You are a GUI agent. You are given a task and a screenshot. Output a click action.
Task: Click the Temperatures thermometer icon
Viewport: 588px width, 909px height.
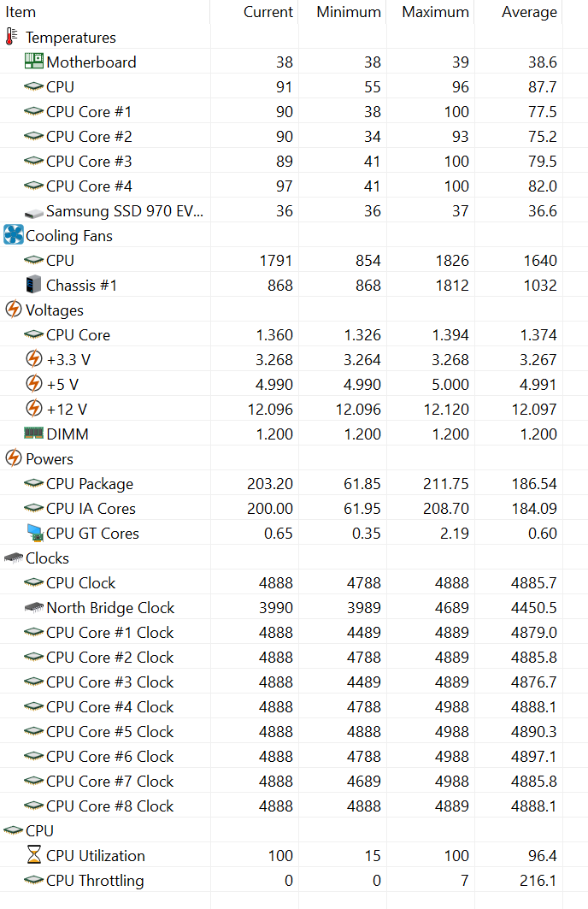point(11,37)
